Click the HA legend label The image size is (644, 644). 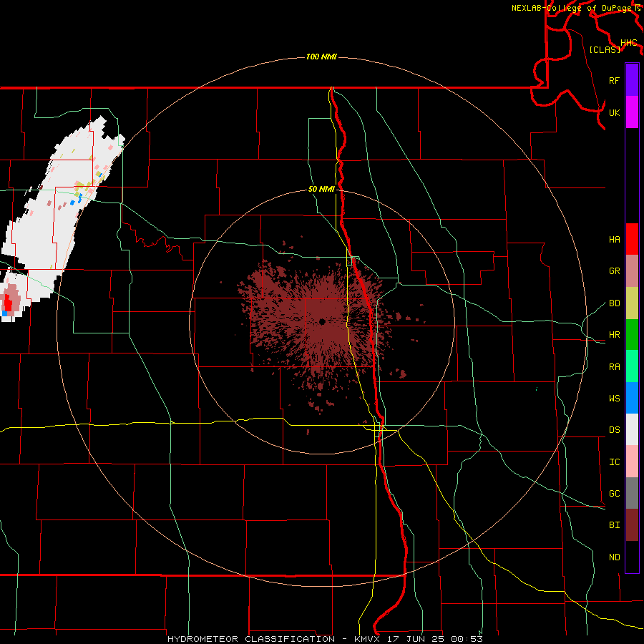[x=614, y=240]
